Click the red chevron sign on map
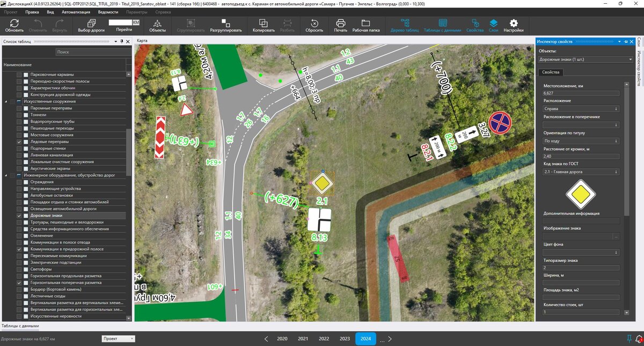The image size is (644, 346). pos(159,137)
